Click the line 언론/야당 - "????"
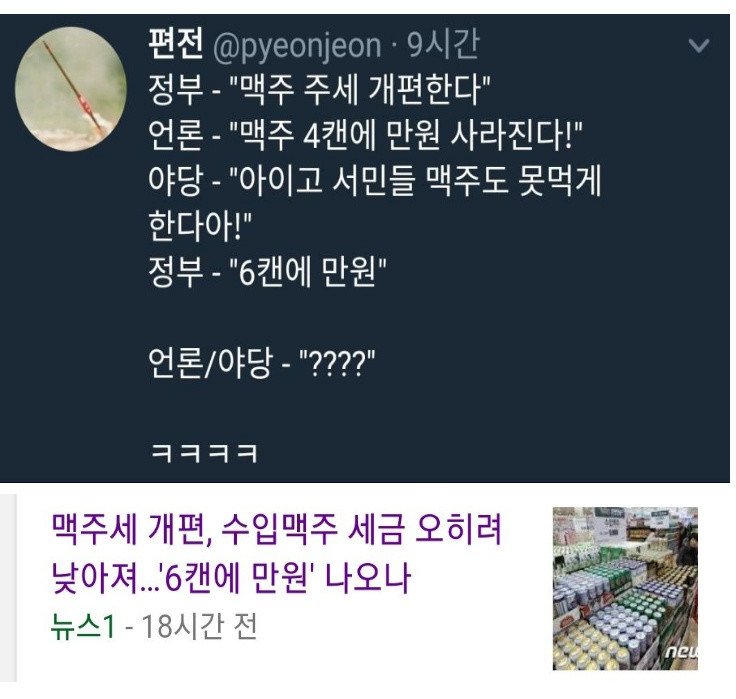This screenshot has height=699, width=736. coord(262,363)
